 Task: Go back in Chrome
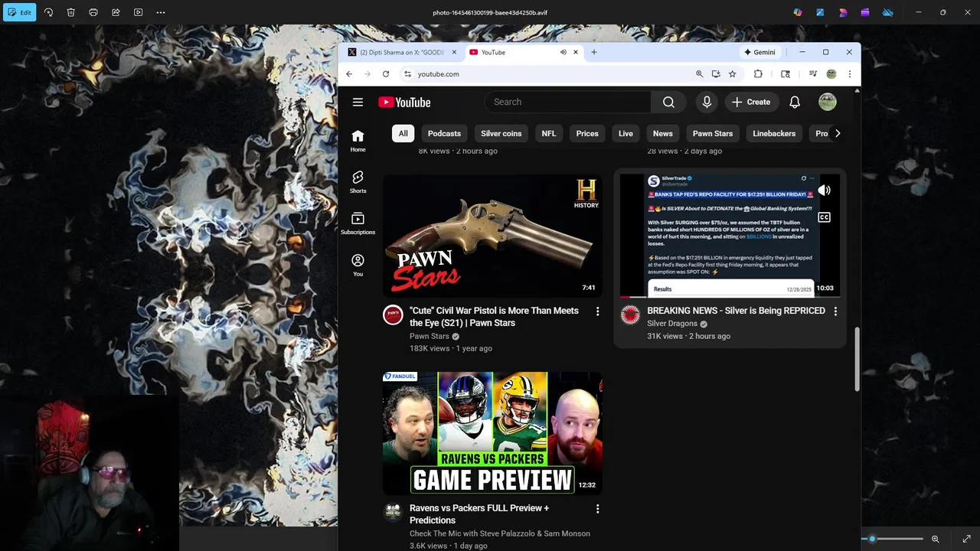[349, 74]
